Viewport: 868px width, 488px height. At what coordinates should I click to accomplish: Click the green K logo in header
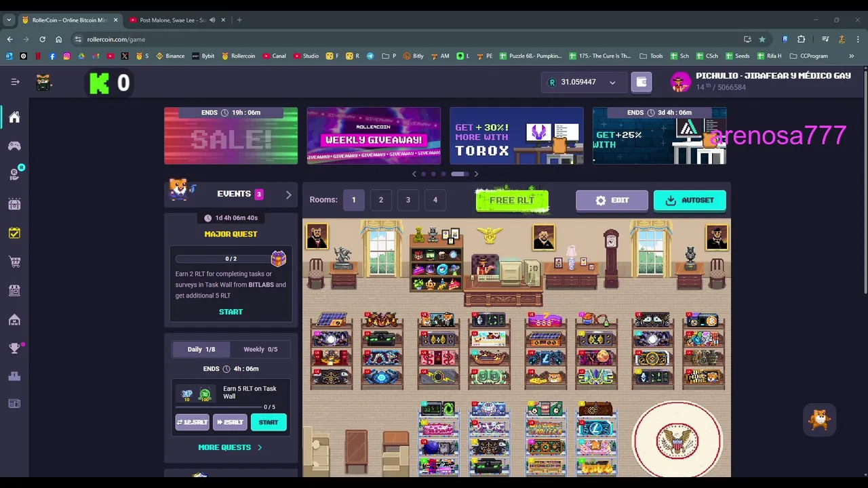tap(99, 83)
